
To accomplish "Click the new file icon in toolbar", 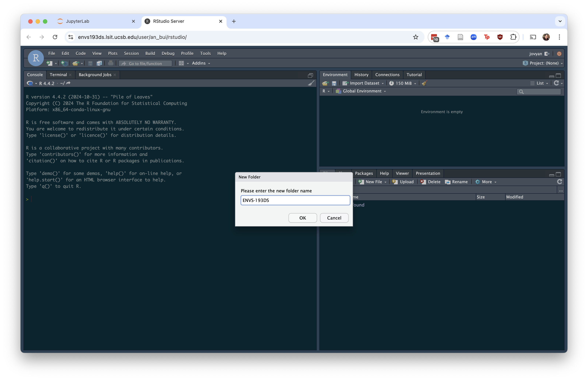I will point(49,63).
